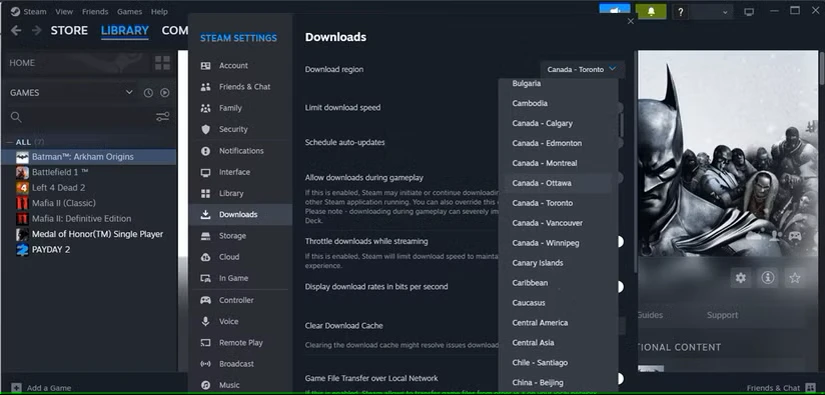Open the In Game settings icon
Viewport: 825px width, 395px height.
[206, 278]
